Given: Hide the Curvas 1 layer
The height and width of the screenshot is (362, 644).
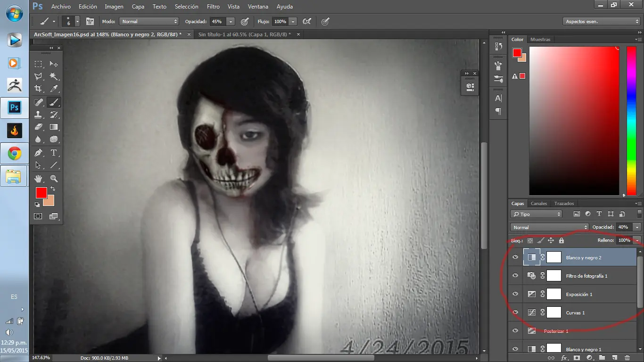Looking at the screenshot, I should point(515,313).
